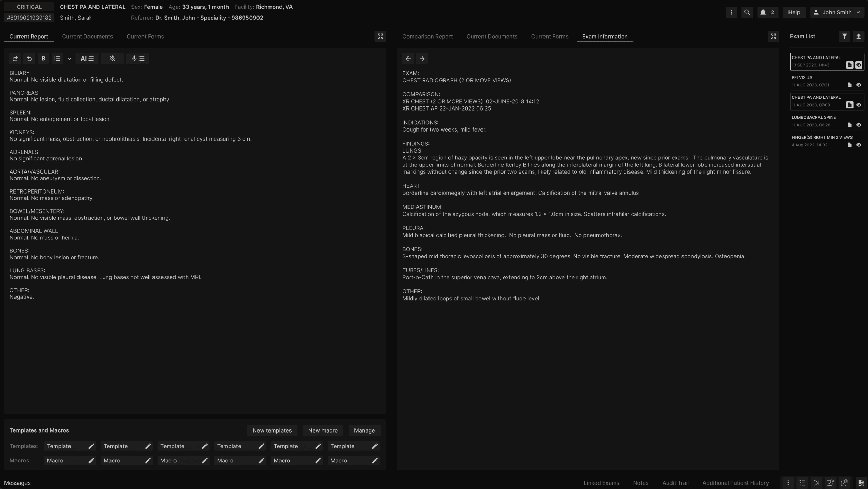
Task: Open the Audit Trail link
Action: pos(675,483)
